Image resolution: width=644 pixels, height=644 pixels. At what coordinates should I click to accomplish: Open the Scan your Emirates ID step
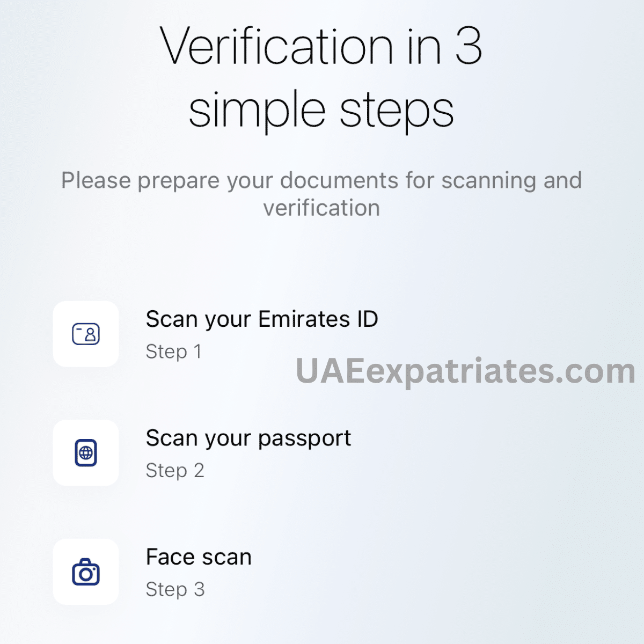coord(262,319)
